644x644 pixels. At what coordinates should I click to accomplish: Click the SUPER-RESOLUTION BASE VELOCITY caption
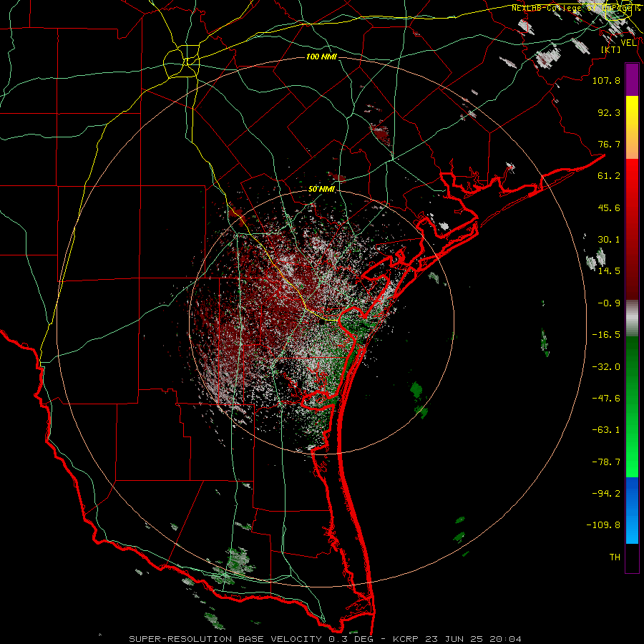click(225, 639)
